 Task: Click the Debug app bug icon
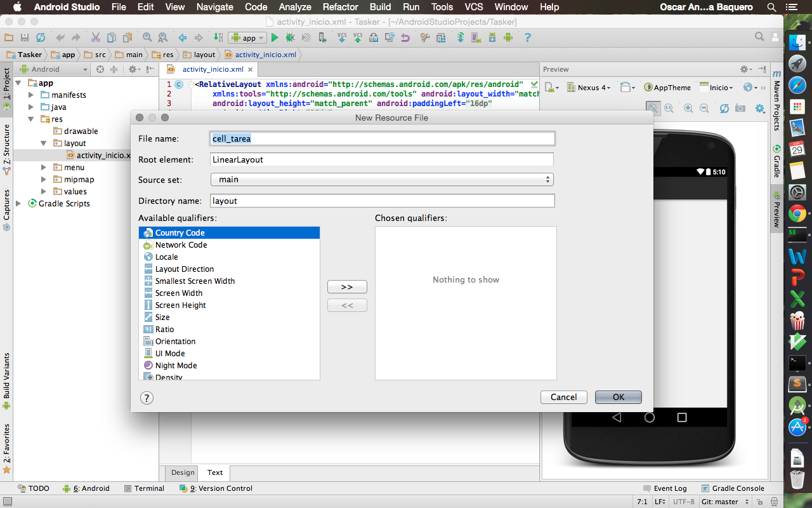tap(290, 38)
